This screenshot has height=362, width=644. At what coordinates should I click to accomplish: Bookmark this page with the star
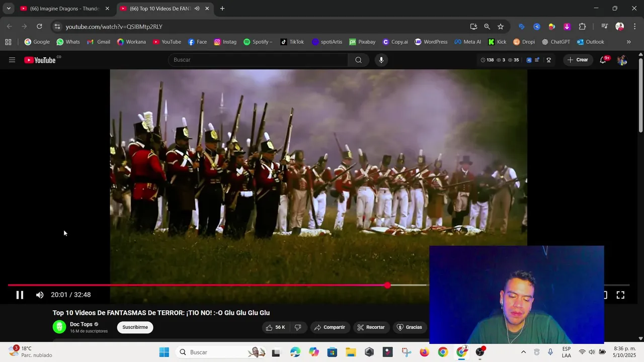coord(501,27)
